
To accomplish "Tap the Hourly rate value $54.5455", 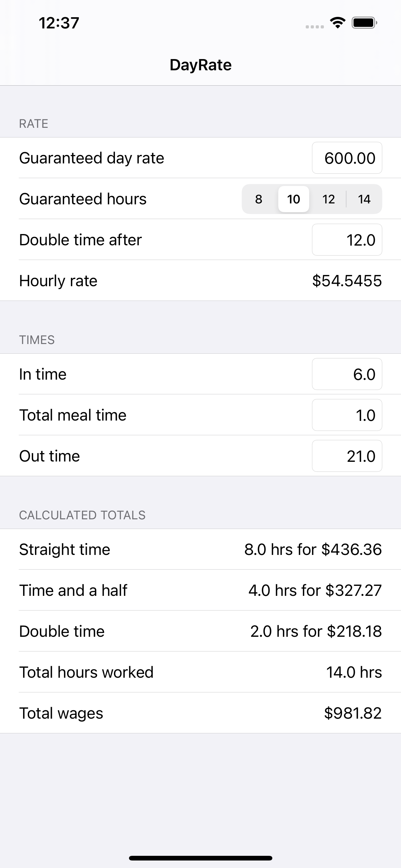I will tap(347, 281).
